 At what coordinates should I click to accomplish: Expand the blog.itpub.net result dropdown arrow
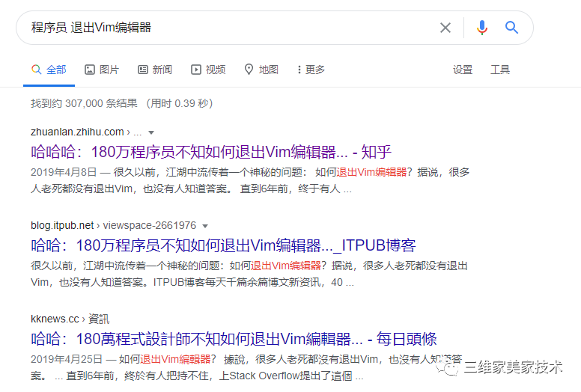point(205,226)
